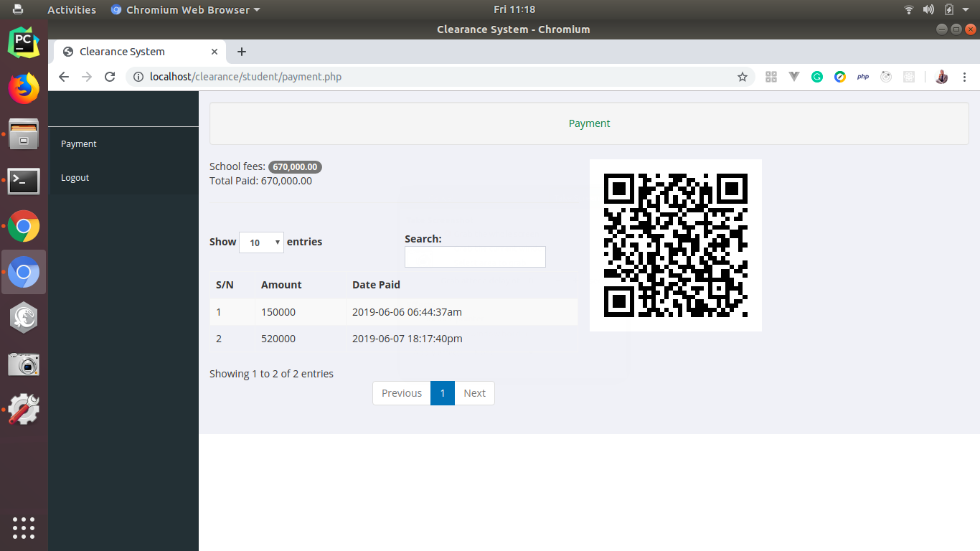This screenshot has height=551, width=980.
Task: Click the PHP extension icon
Action: [863, 77]
